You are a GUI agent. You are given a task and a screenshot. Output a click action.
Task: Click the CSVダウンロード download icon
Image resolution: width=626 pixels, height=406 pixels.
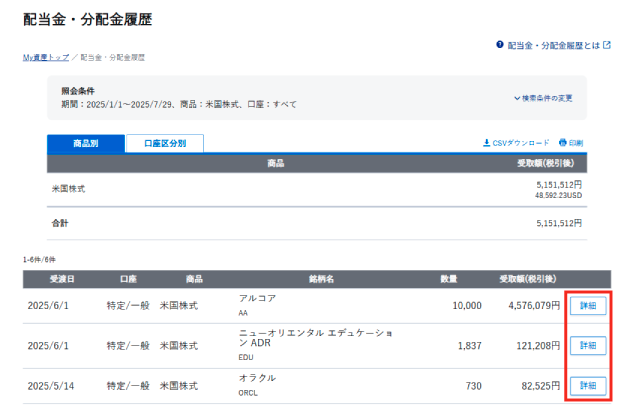pyautogui.click(x=487, y=143)
